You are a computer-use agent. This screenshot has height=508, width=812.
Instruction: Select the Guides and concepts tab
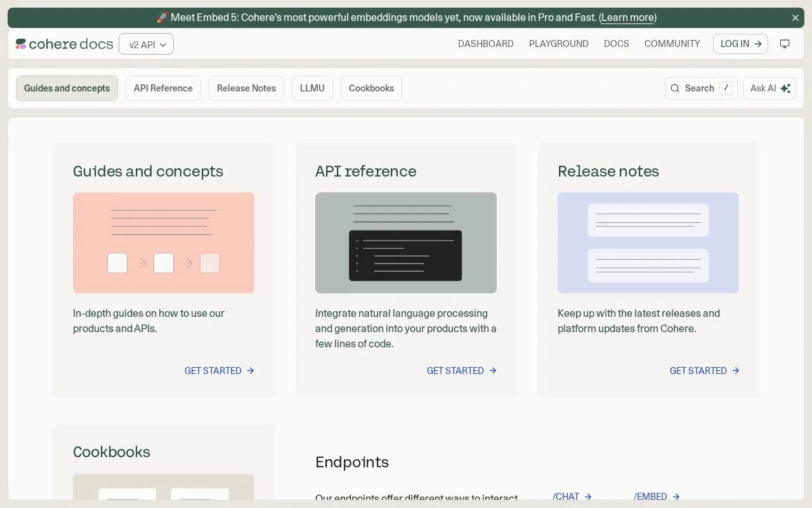[x=67, y=88]
